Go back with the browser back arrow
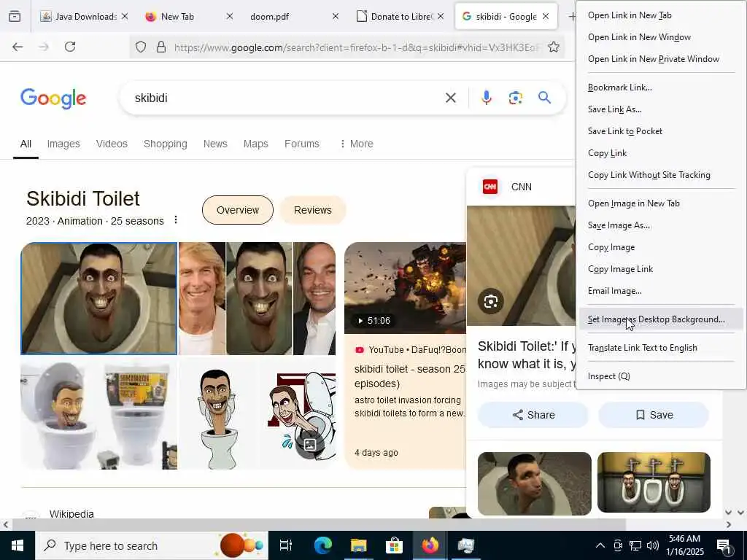Viewport: 747px width, 560px height. 18,47
